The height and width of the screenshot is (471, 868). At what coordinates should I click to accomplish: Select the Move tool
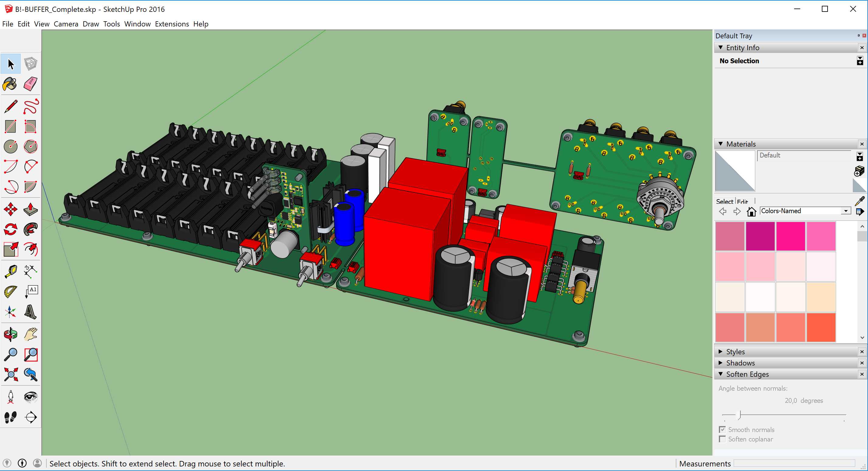click(x=10, y=210)
